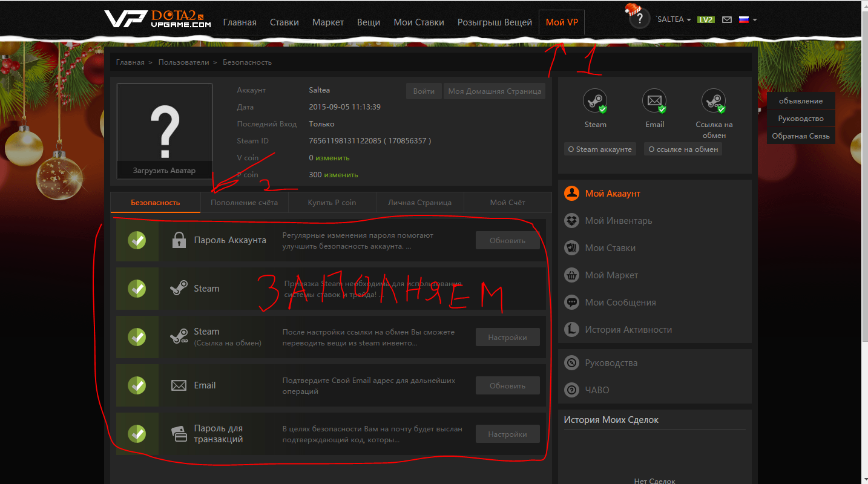The image size is (868, 484).
Task: Click the Email status icon in right panel
Action: pos(654,101)
